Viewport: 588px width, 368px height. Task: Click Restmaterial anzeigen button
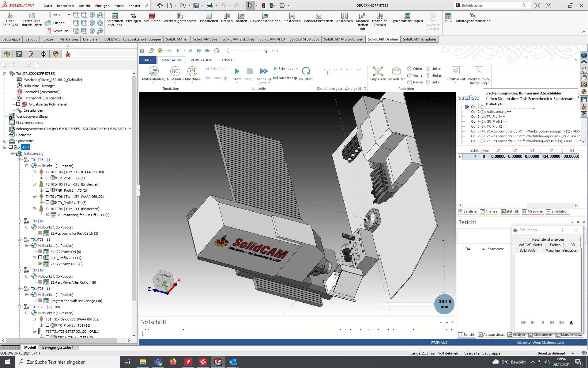548,240
